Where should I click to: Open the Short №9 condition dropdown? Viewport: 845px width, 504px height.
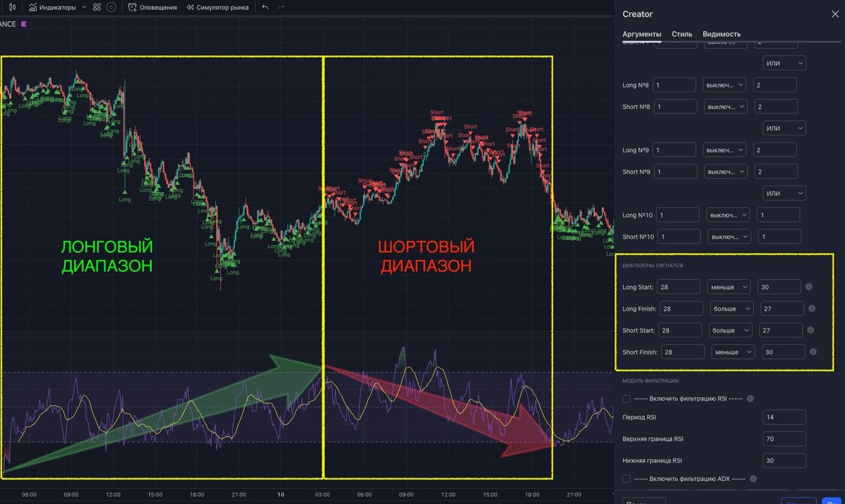(724, 172)
